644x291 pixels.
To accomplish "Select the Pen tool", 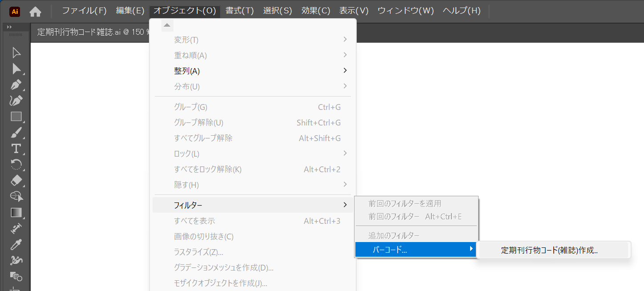I will 16,85.
